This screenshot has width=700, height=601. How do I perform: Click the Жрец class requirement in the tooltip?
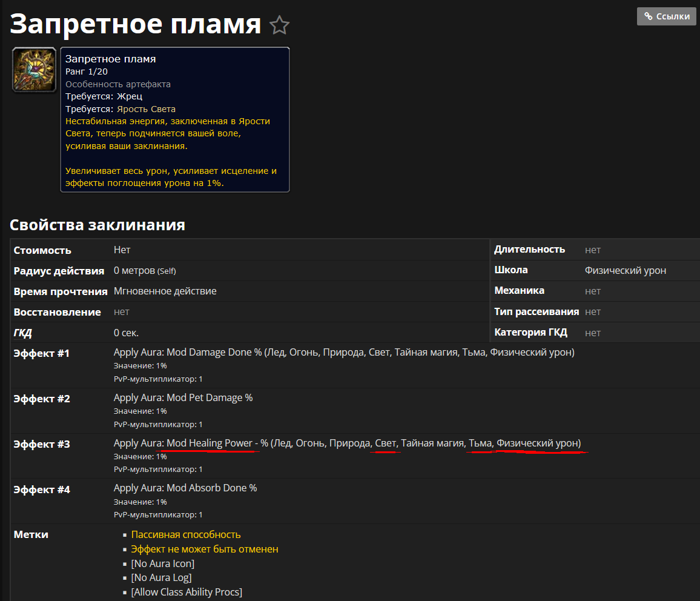[130, 96]
